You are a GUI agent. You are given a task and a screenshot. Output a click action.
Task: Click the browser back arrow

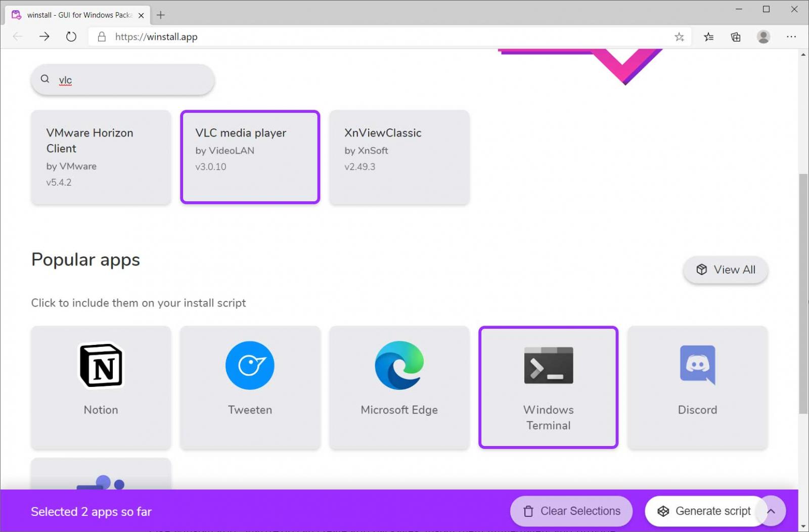(18, 36)
